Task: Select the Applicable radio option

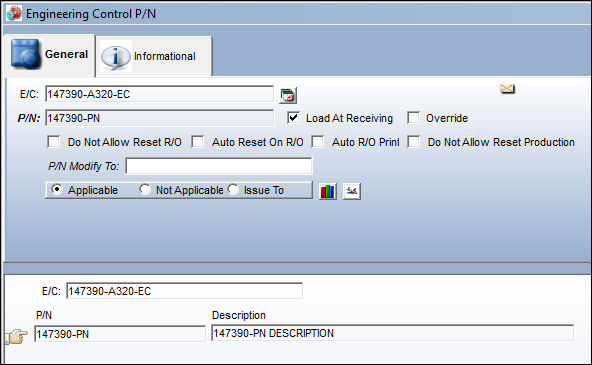Action: [57, 189]
